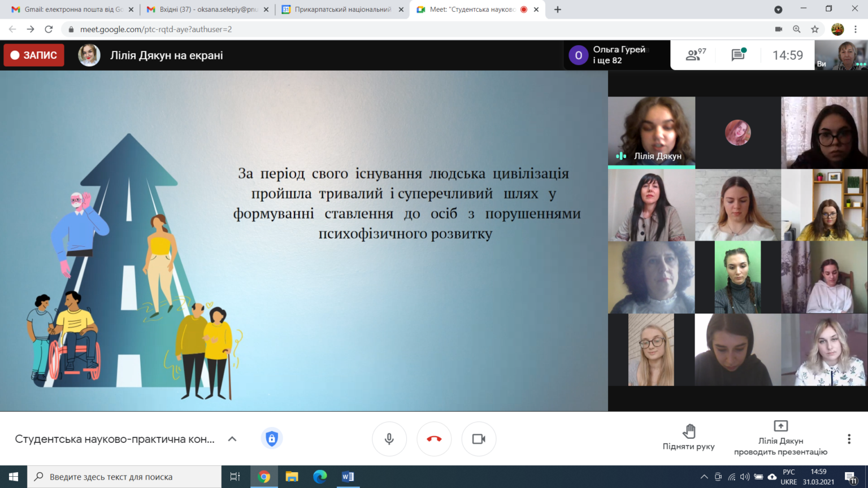Switch to the Прикарпатський національний tab
The width and height of the screenshot is (868, 488).
point(342,10)
